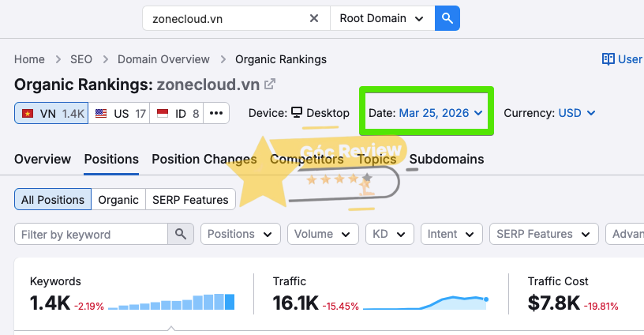644x335 pixels.
Task: Switch to the Topics tab
Action: (376, 159)
